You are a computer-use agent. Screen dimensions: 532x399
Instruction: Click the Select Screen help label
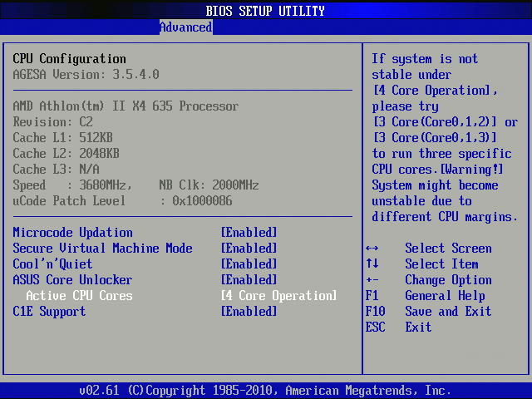[448, 248]
